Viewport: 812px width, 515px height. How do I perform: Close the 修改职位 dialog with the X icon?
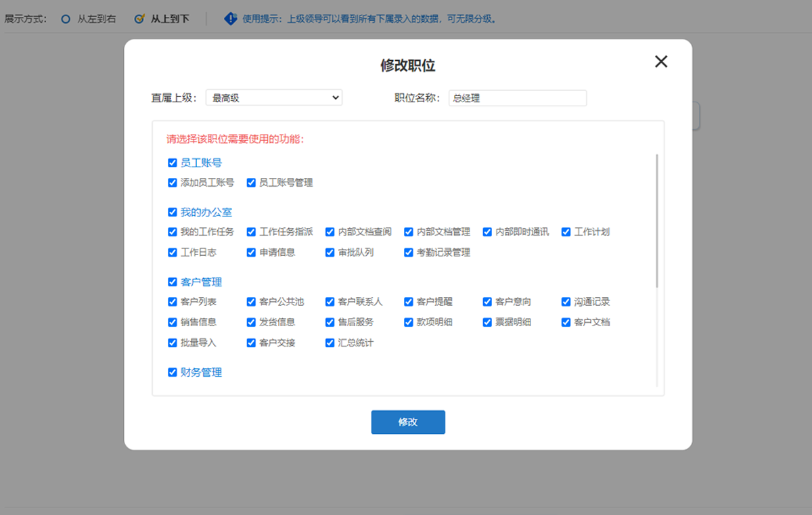[661, 62]
